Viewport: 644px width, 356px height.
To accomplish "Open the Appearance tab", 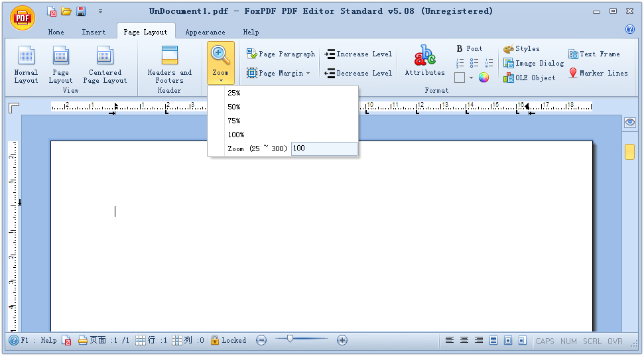I will (206, 32).
